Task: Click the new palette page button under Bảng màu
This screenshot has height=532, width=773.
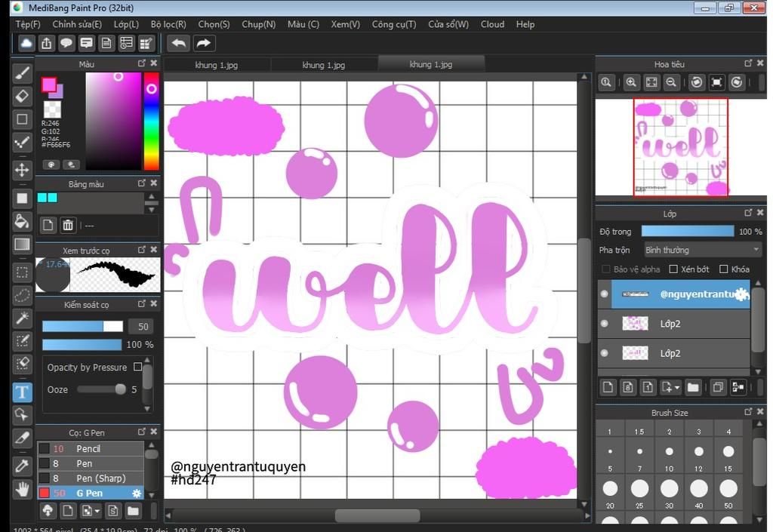Action: click(48, 225)
